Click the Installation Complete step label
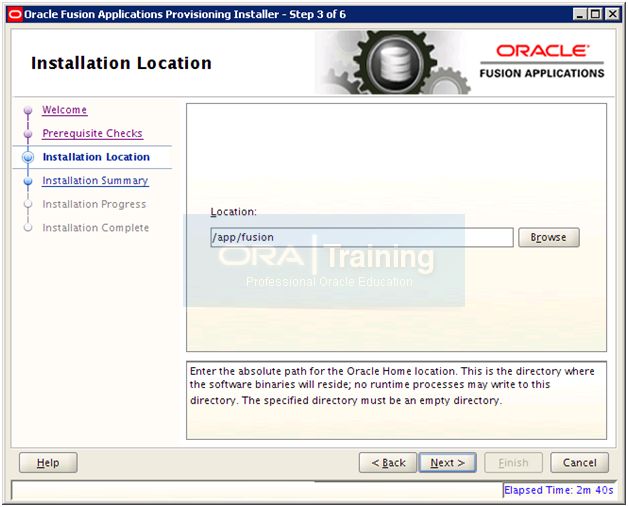628x507 pixels. pyautogui.click(x=96, y=228)
